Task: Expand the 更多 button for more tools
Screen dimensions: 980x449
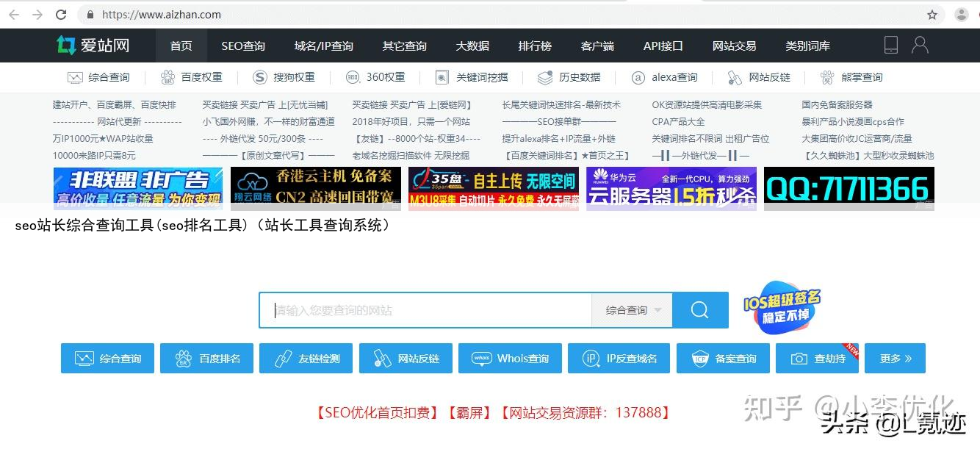Action: [895, 359]
